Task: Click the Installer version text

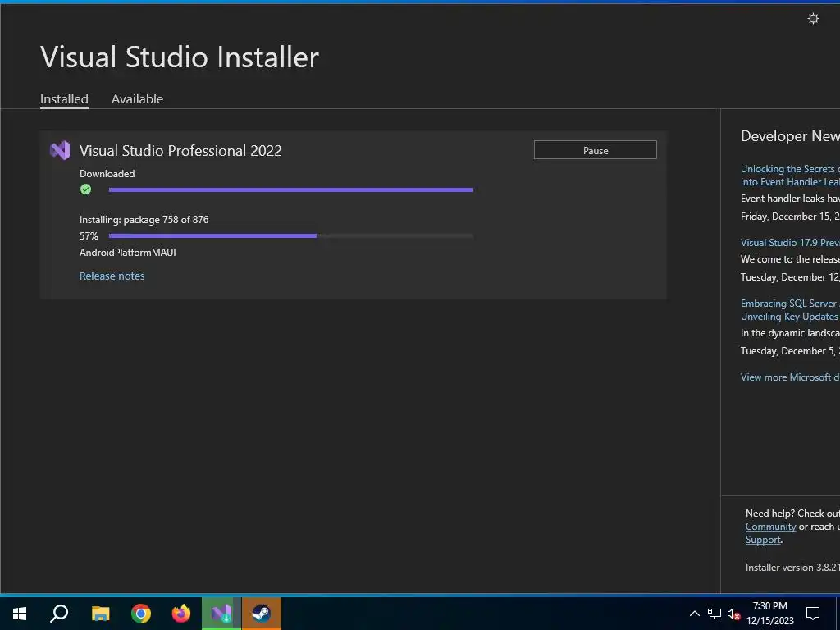Action: point(792,568)
